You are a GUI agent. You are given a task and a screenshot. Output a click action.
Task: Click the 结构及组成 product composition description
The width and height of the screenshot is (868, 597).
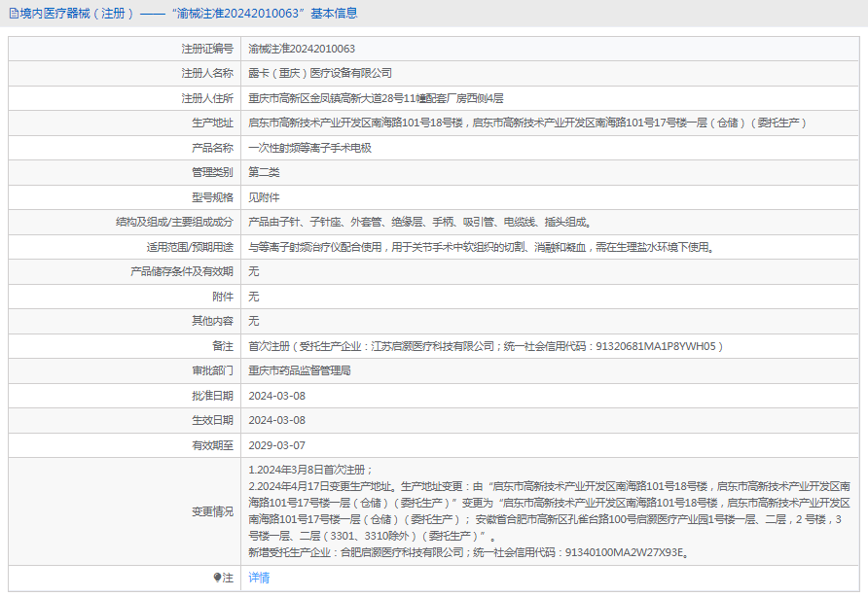point(418,222)
